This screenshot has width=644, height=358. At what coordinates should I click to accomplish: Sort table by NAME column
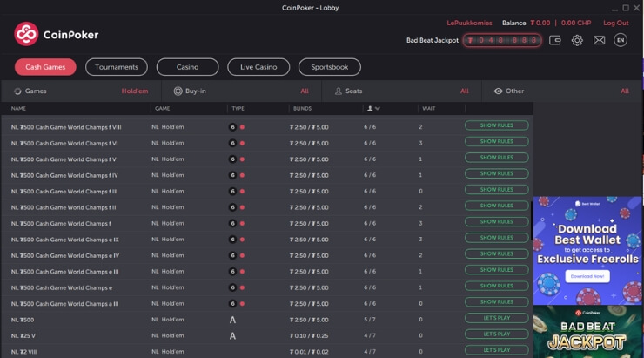click(x=18, y=109)
